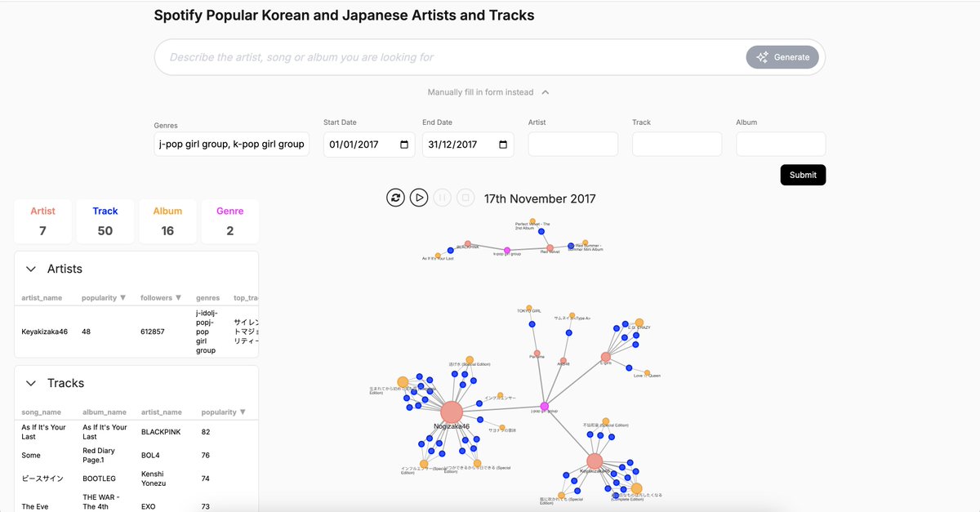Click the large Nogizaka46 artist node

pyautogui.click(x=452, y=412)
